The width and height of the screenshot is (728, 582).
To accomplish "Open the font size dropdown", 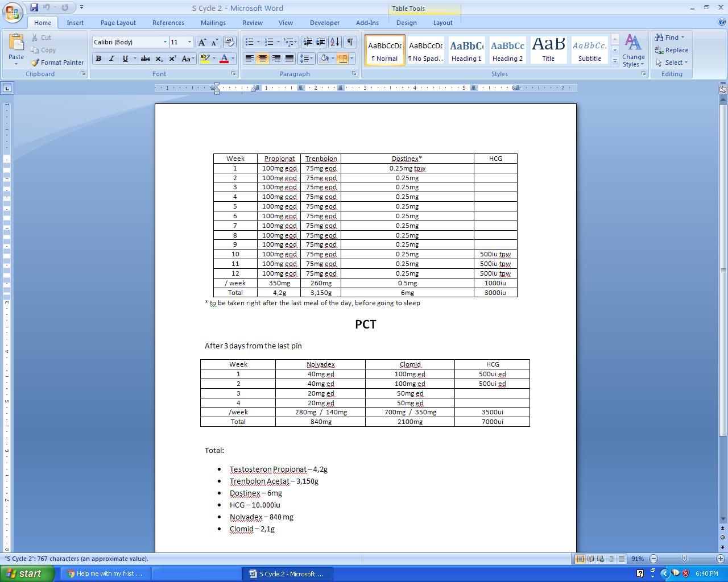I will point(189,42).
